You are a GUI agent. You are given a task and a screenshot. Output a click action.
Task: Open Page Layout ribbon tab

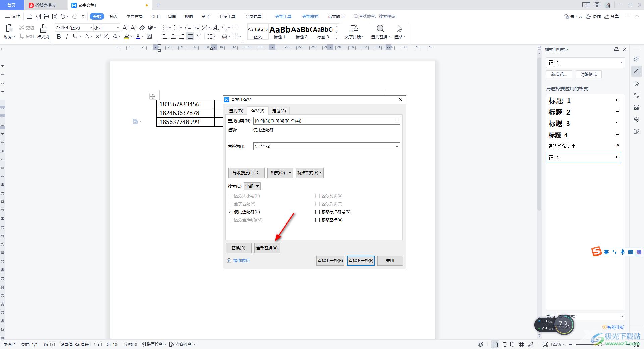click(135, 16)
